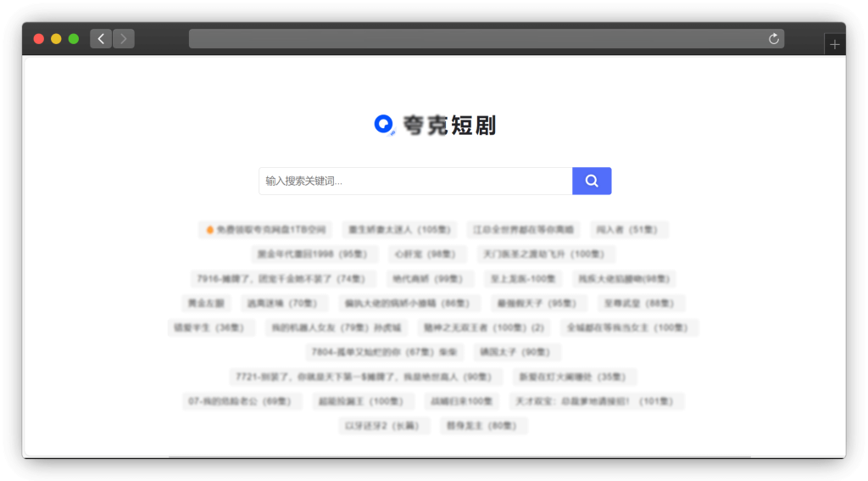Screen dimensions: 868x481
Task: Open the short three-character tag with (98集)
Action: pyautogui.click(x=426, y=254)
